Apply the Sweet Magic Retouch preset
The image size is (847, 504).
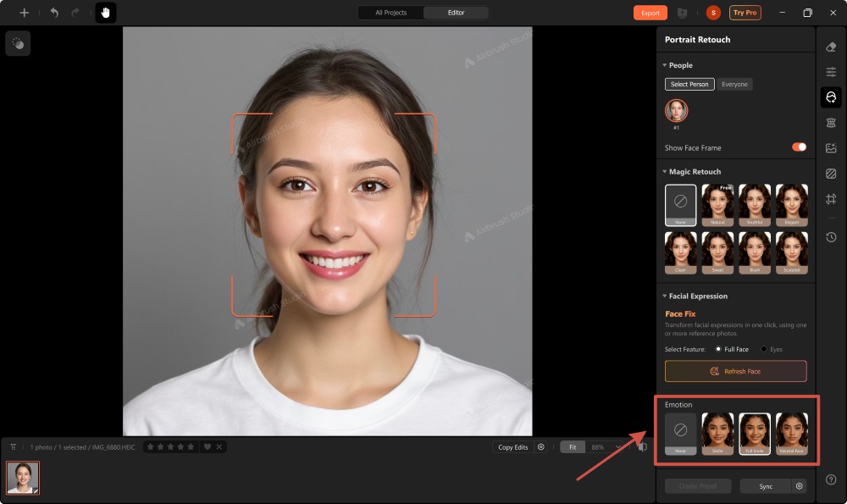(x=717, y=252)
